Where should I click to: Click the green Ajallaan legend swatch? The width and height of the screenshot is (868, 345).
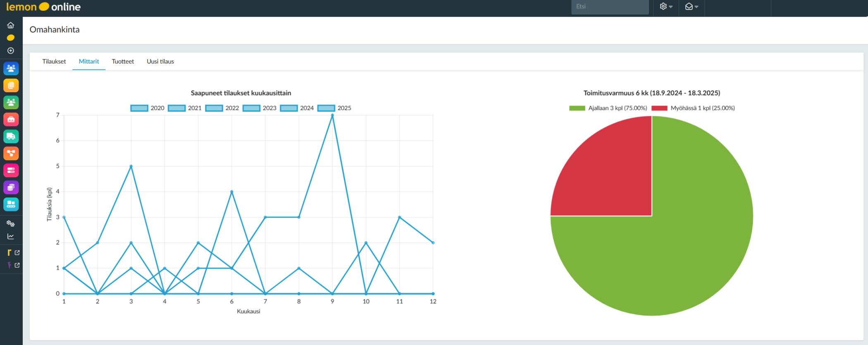click(x=577, y=108)
